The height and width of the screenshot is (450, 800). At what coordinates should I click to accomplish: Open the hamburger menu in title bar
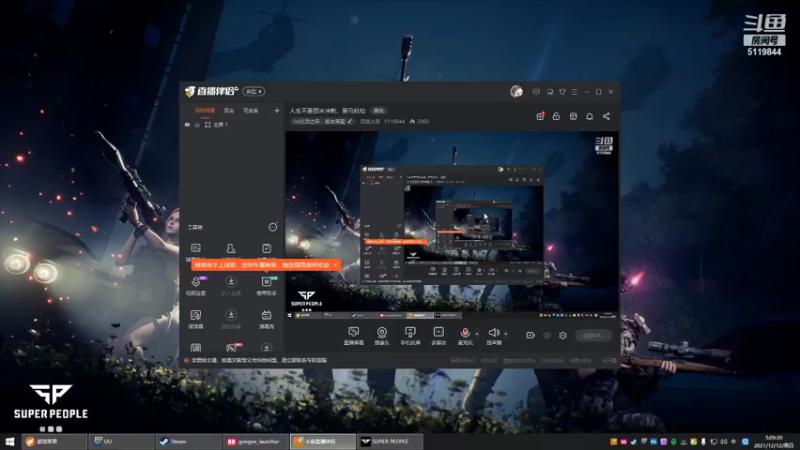574,92
